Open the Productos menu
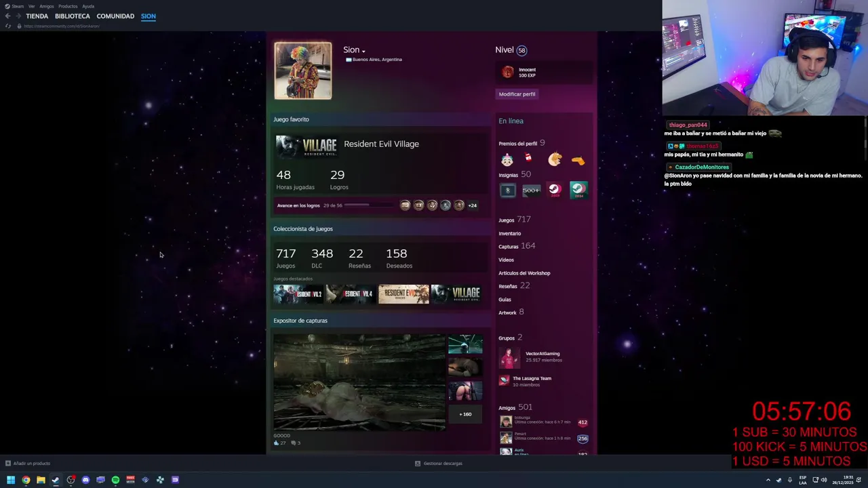 pos(68,6)
